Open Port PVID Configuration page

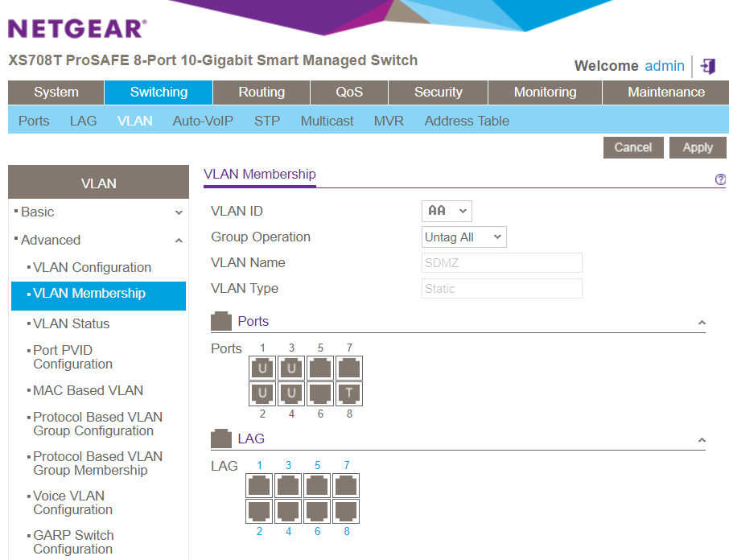click(73, 357)
